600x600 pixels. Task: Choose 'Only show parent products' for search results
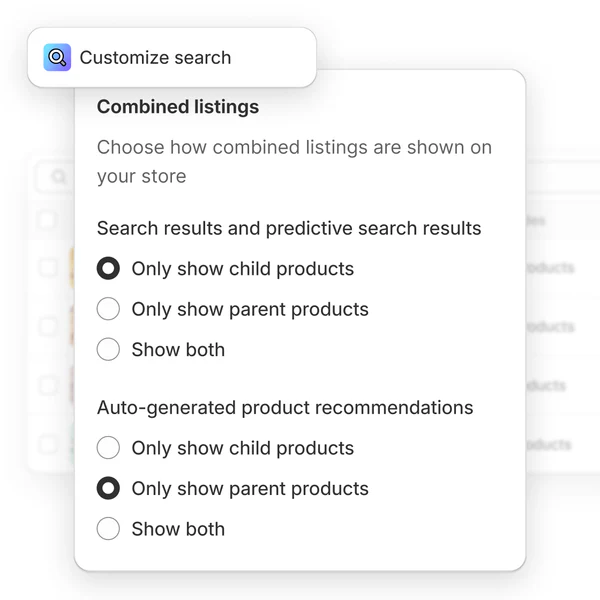pyautogui.click(x=108, y=309)
